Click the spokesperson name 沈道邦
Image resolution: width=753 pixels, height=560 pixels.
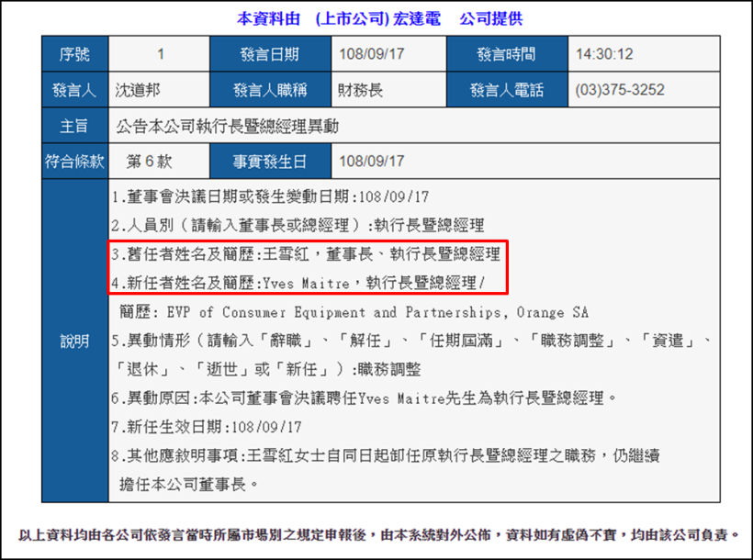point(138,90)
